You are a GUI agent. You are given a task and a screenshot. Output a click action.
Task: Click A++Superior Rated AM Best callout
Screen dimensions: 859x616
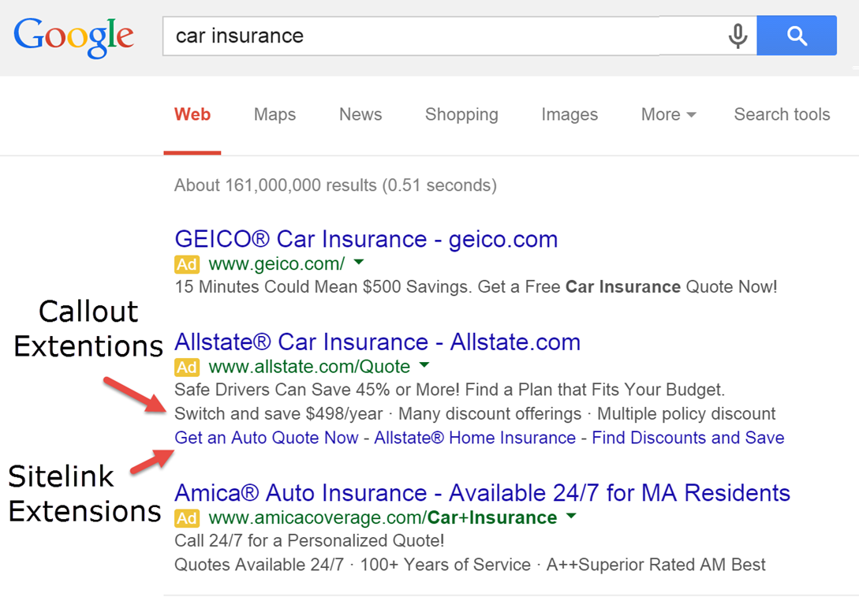[656, 565]
